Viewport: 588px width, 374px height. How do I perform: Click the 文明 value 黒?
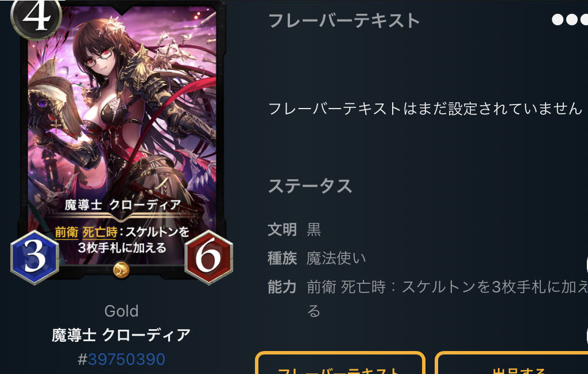(314, 229)
